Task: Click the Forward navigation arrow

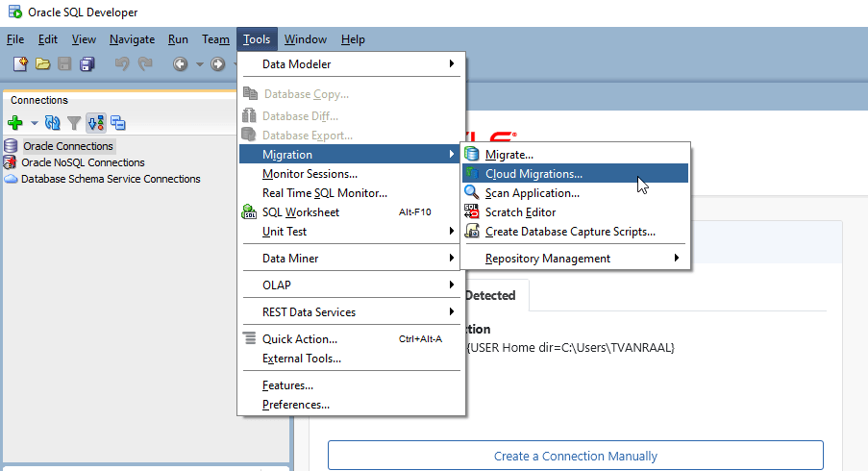Action: [218, 64]
